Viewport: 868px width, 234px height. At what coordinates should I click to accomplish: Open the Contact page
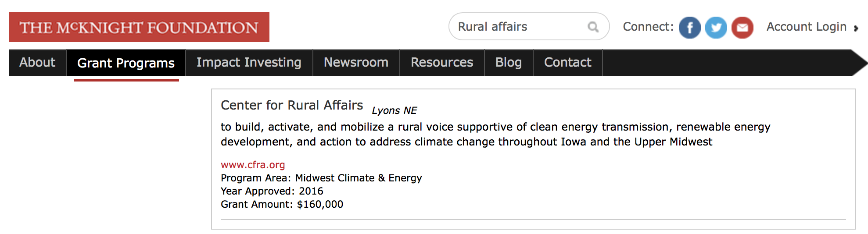pyautogui.click(x=568, y=63)
